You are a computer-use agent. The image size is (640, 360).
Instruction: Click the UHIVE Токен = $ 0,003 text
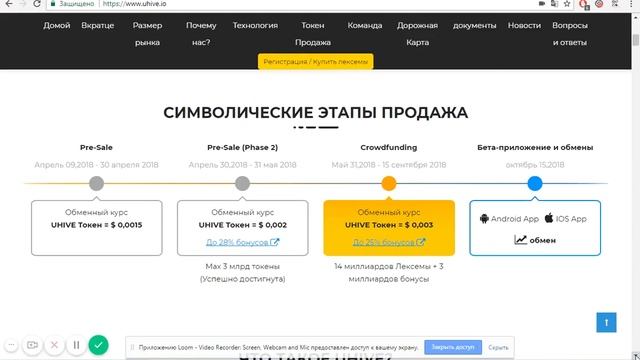[389, 225]
